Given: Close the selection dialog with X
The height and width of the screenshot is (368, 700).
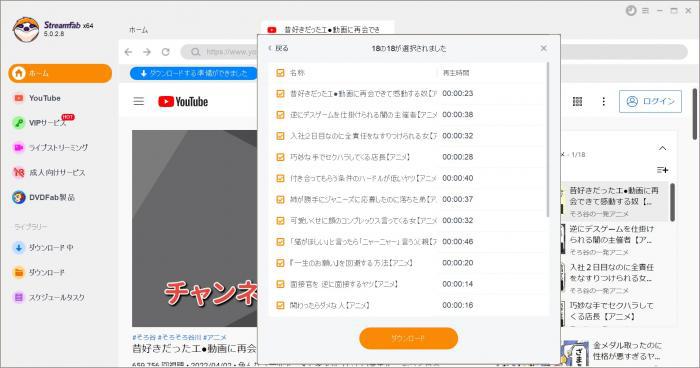Looking at the screenshot, I should [543, 48].
